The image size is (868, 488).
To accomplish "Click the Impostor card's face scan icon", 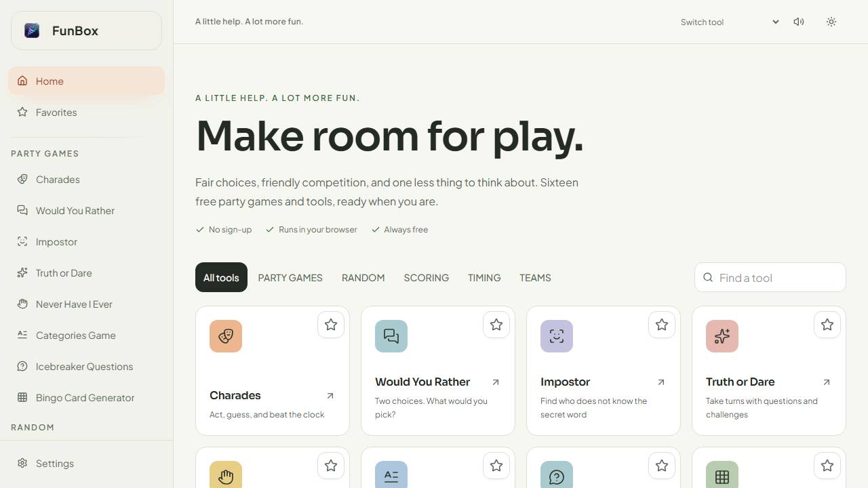I will (x=557, y=336).
